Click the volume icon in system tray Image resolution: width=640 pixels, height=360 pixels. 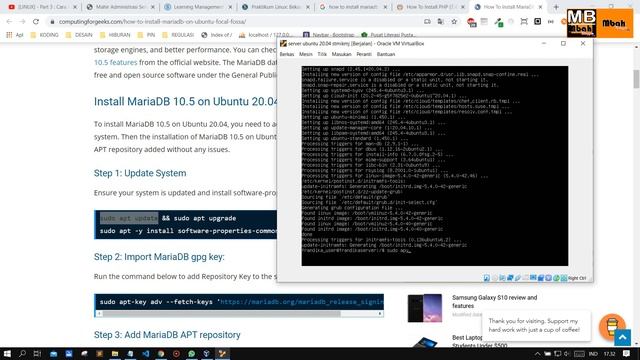pyautogui.click(x=567, y=354)
